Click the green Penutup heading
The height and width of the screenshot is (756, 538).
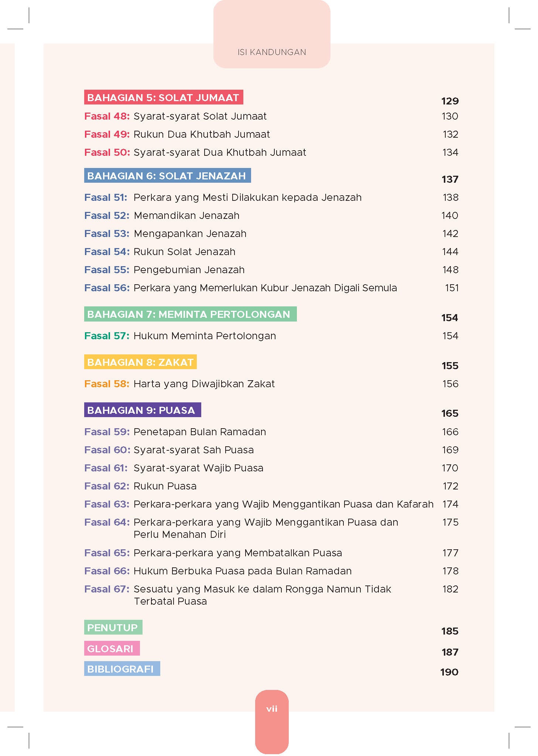(113, 628)
